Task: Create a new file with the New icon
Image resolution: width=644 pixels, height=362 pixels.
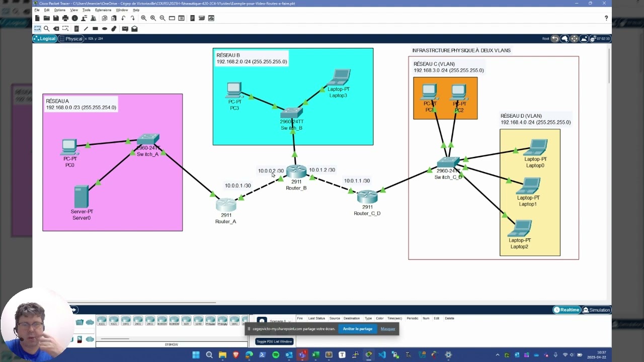Action: point(37,18)
